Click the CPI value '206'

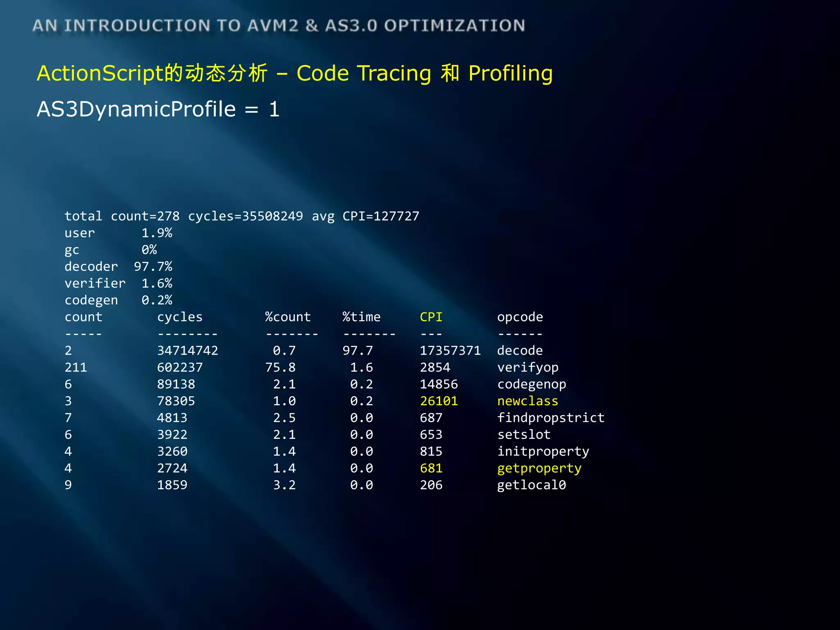(x=431, y=485)
